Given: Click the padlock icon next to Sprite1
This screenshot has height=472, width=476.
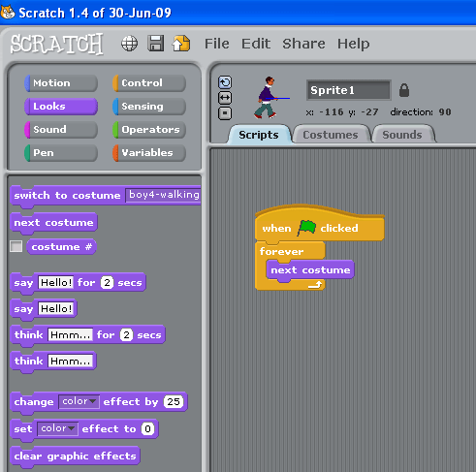Looking at the screenshot, I should [x=404, y=90].
